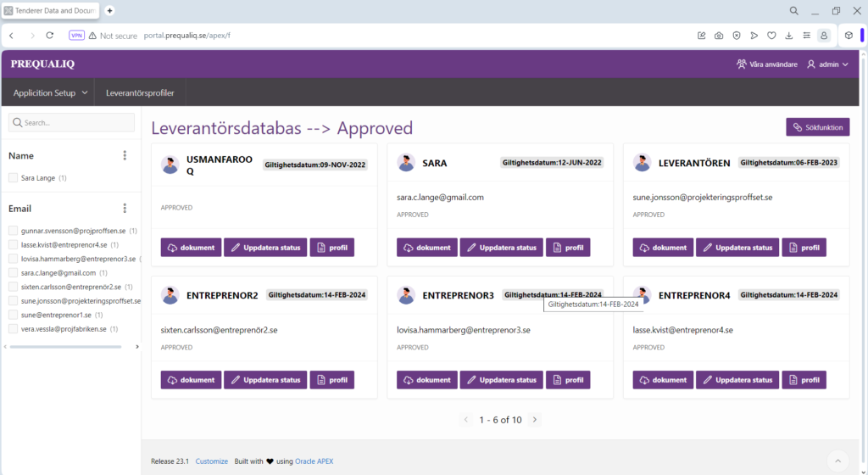Open the Leverantörsprofiler menu item
The image size is (868, 475).
[x=140, y=92]
